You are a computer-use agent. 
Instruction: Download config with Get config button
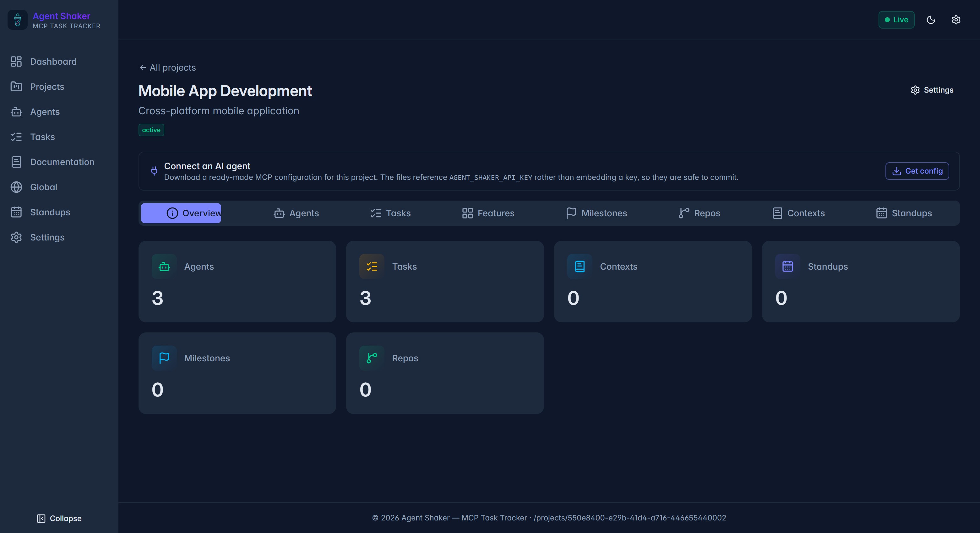tap(917, 171)
